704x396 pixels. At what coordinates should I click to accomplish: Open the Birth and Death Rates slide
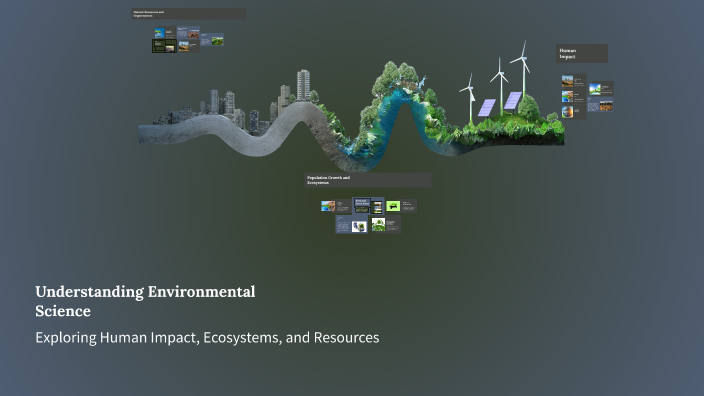click(x=368, y=206)
